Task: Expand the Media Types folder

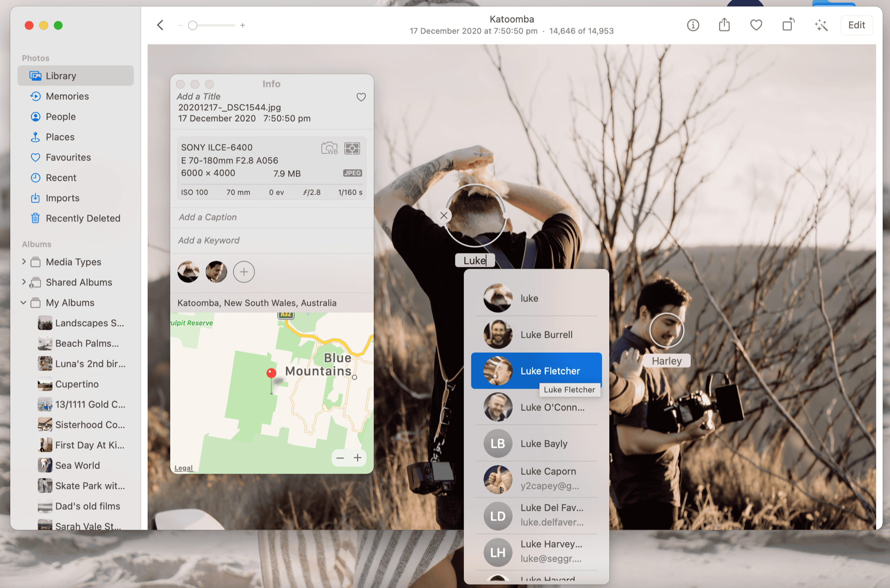Action: pos(24,262)
